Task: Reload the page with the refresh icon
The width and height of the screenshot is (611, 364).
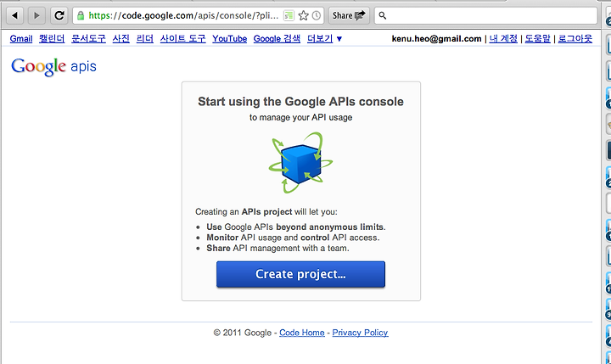Action: click(x=59, y=15)
